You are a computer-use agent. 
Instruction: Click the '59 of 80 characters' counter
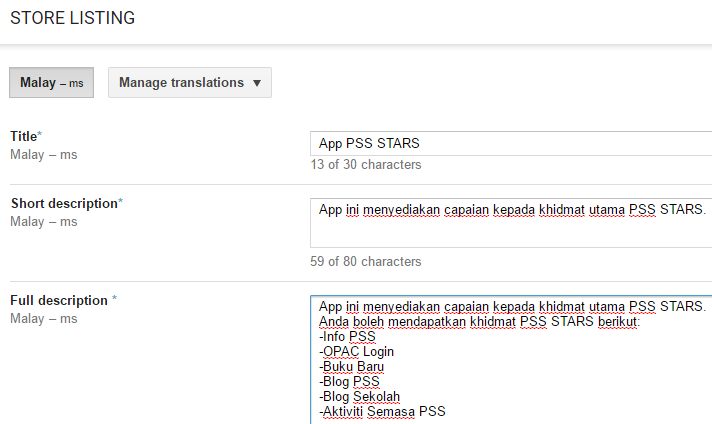(366, 261)
